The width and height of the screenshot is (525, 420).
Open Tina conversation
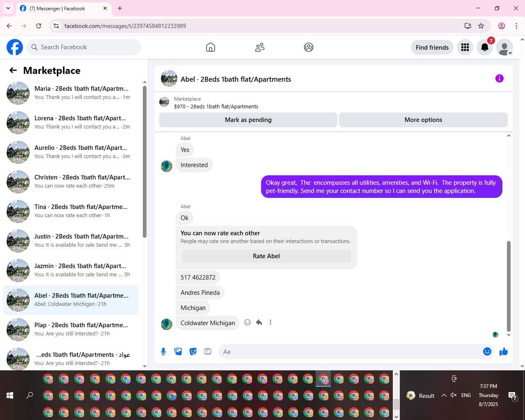coord(71,211)
